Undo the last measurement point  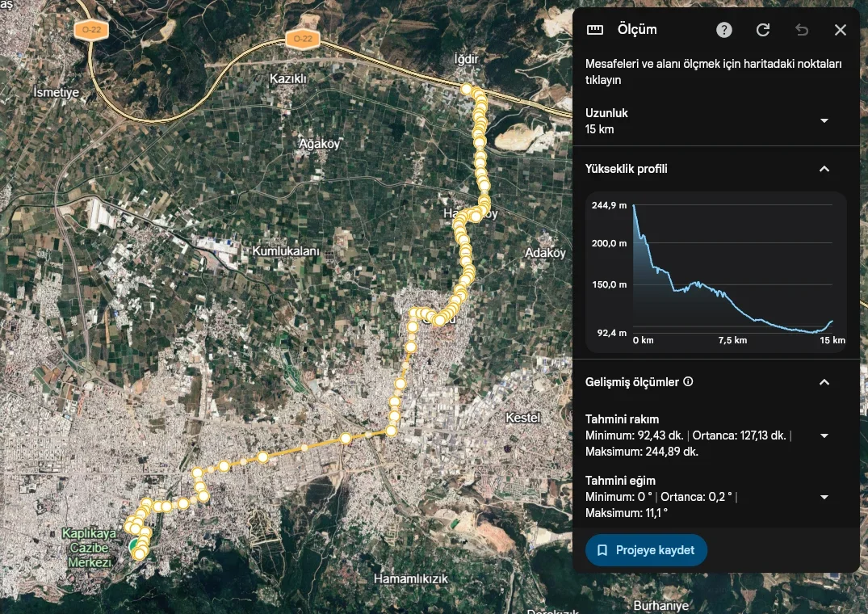click(x=802, y=30)
